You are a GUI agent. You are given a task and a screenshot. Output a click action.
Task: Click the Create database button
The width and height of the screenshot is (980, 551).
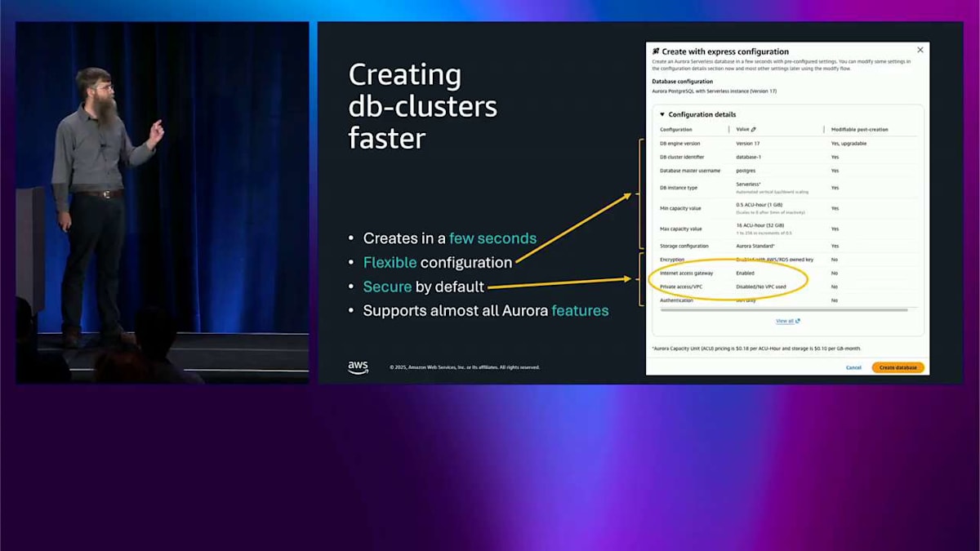898,367
